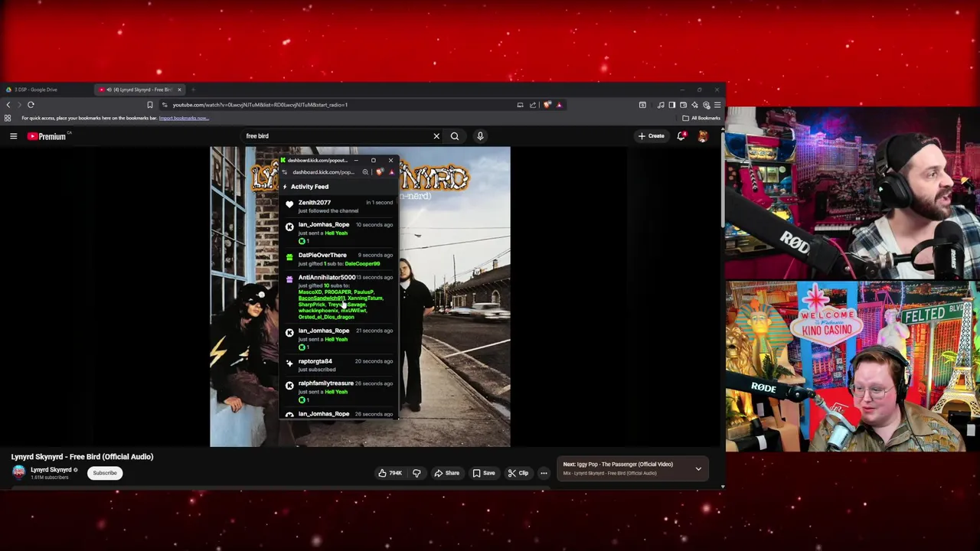The image size is (980, 551).
Task: Click the Create button
Action: (652, 136)
